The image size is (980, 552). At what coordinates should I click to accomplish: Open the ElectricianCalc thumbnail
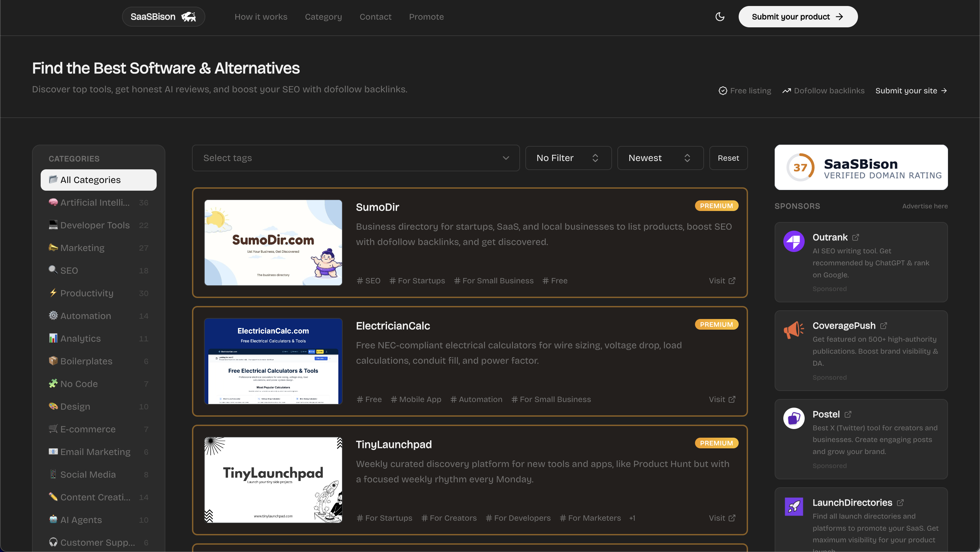pyautogui.click(x=273, y=361)
